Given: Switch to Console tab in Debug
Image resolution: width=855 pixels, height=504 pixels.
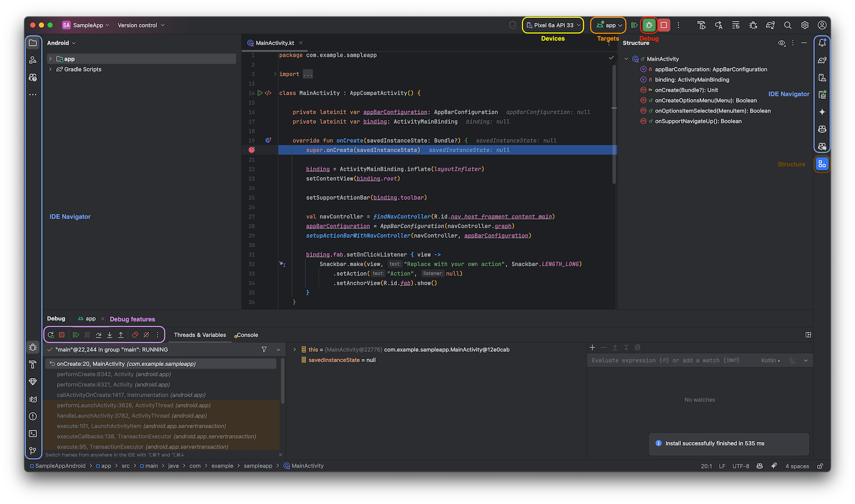Looking at the screenshot, I should [x=246, y=335].
